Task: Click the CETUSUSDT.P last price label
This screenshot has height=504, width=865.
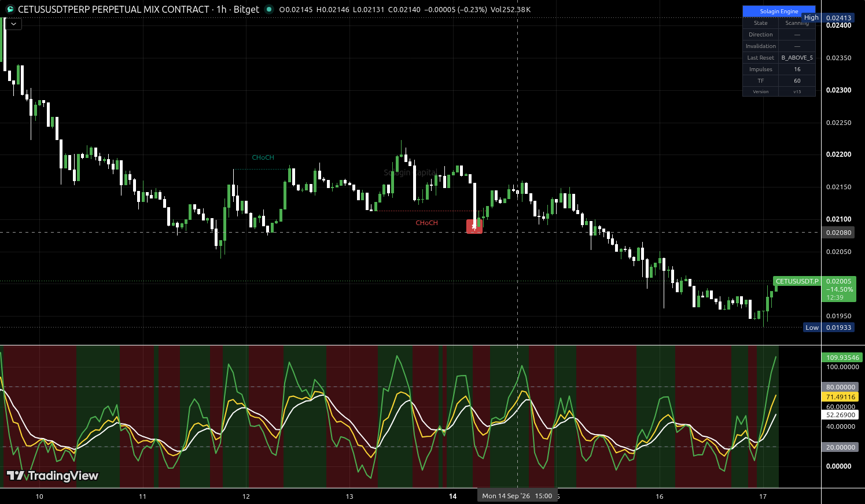Action: click(x=797, y=281)
